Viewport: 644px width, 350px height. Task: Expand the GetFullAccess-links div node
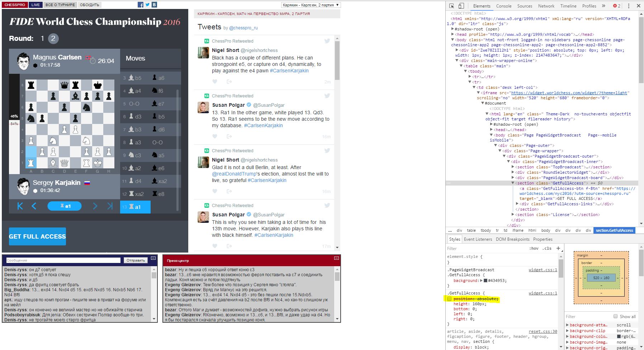click(517, 204)
